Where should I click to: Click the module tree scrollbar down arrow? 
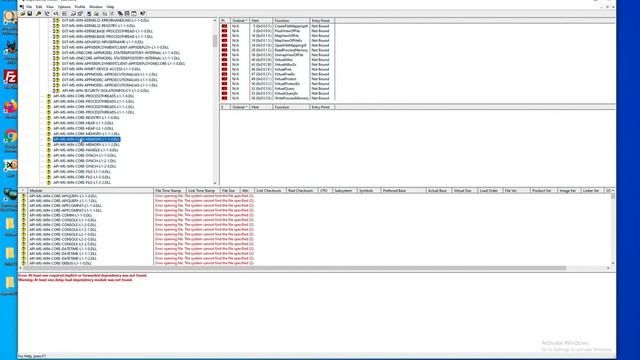[215, 183]
